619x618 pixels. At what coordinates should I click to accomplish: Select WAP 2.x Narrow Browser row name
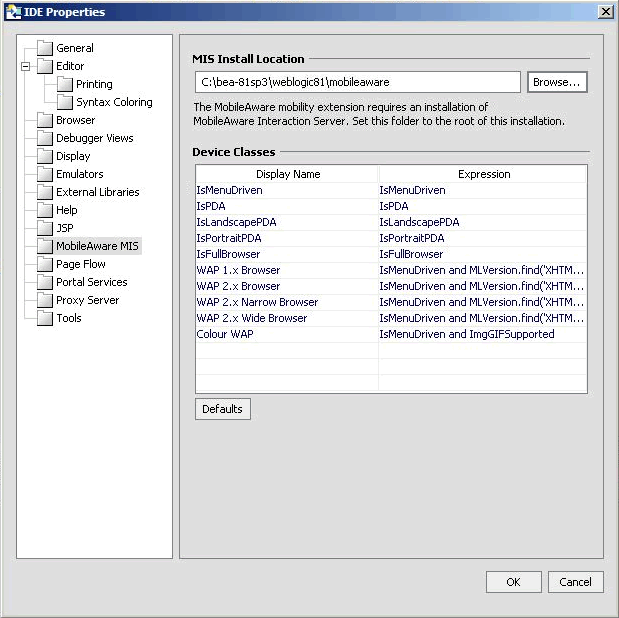(287, 302)
